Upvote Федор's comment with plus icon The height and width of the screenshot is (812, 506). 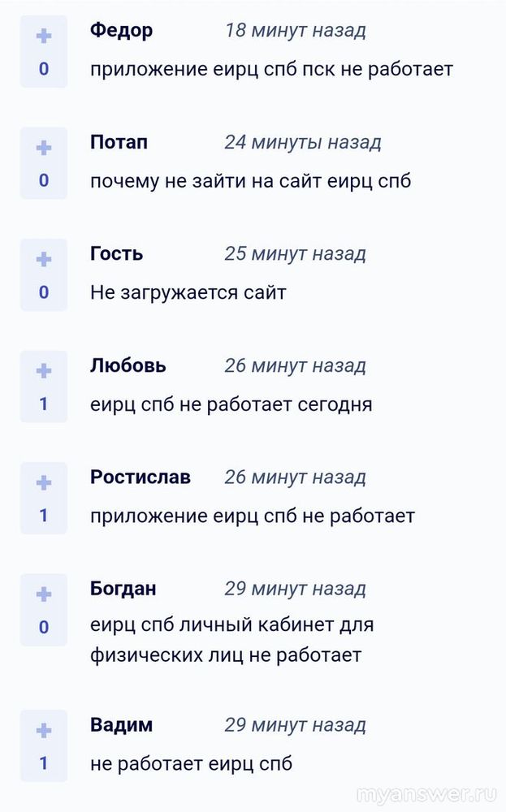pyautogui.click(x=44, y=37)
